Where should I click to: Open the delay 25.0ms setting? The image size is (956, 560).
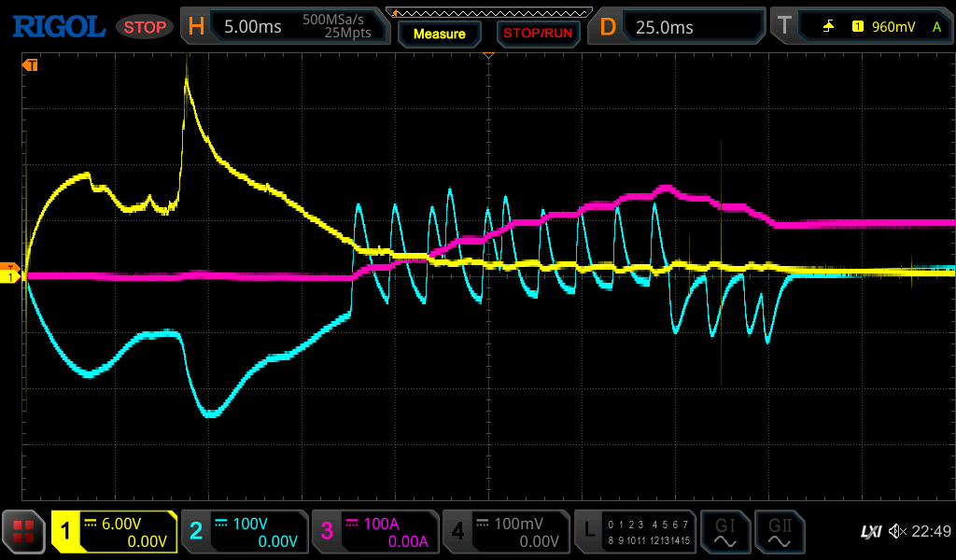click(x=678, y=27)
